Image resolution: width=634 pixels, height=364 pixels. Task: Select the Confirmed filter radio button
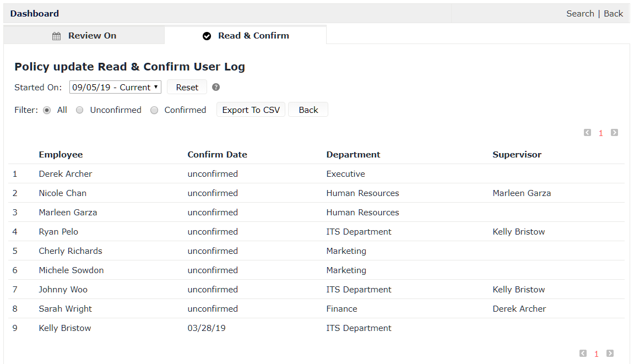pyautogui.click(x=154, y=110)
